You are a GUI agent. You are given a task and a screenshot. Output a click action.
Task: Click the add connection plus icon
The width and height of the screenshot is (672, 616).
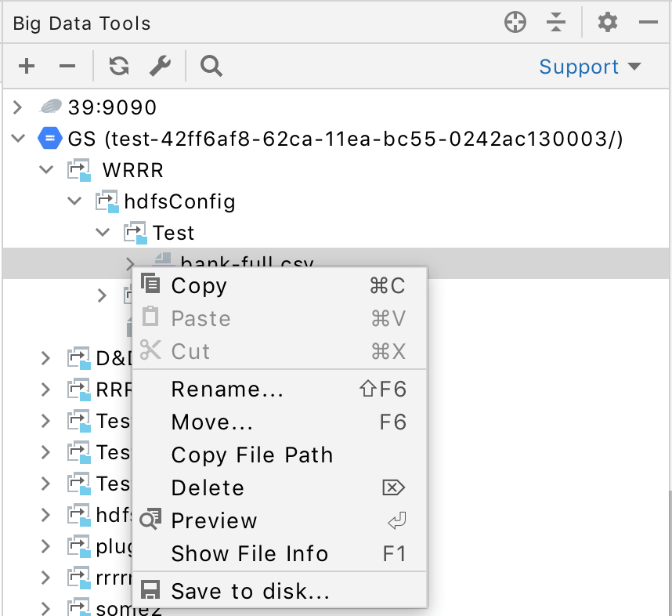click(27, 67)
